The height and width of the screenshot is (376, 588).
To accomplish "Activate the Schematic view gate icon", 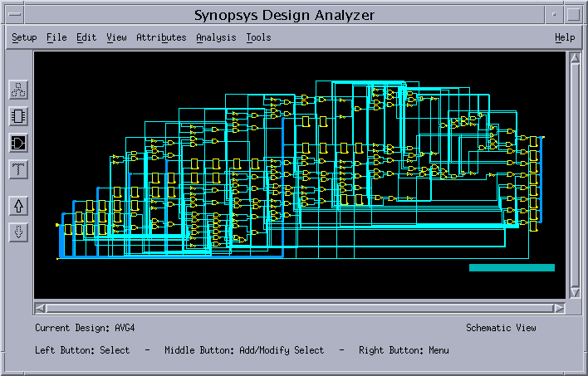I will coord(18,143).
